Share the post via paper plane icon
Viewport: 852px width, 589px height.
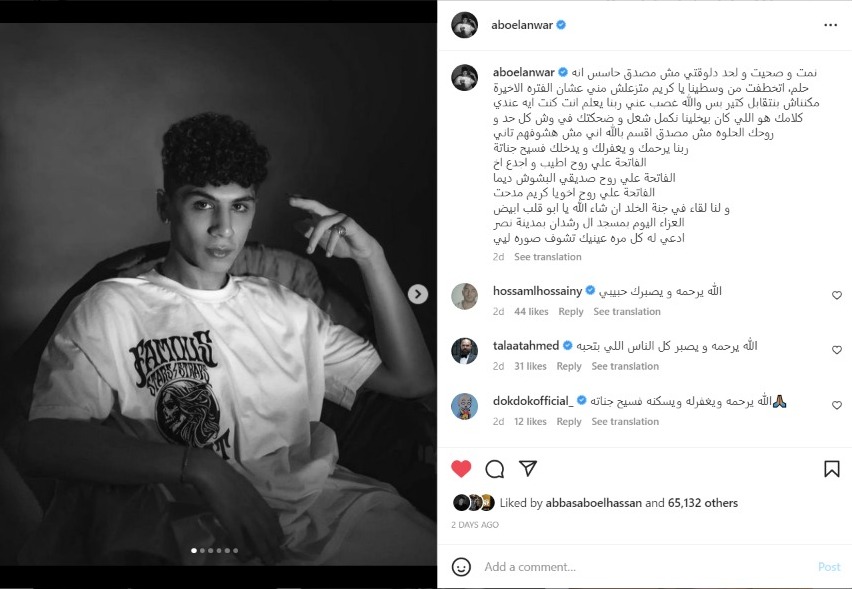(x=528, y=468)
